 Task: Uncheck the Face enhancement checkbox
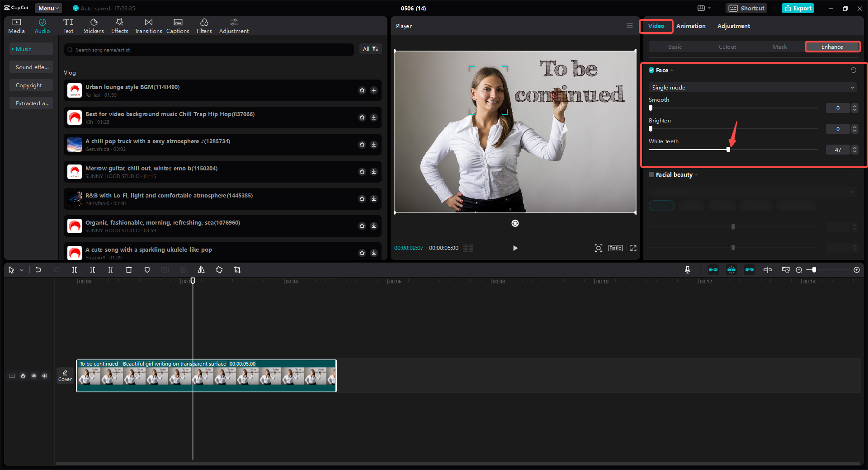[651, 70]
